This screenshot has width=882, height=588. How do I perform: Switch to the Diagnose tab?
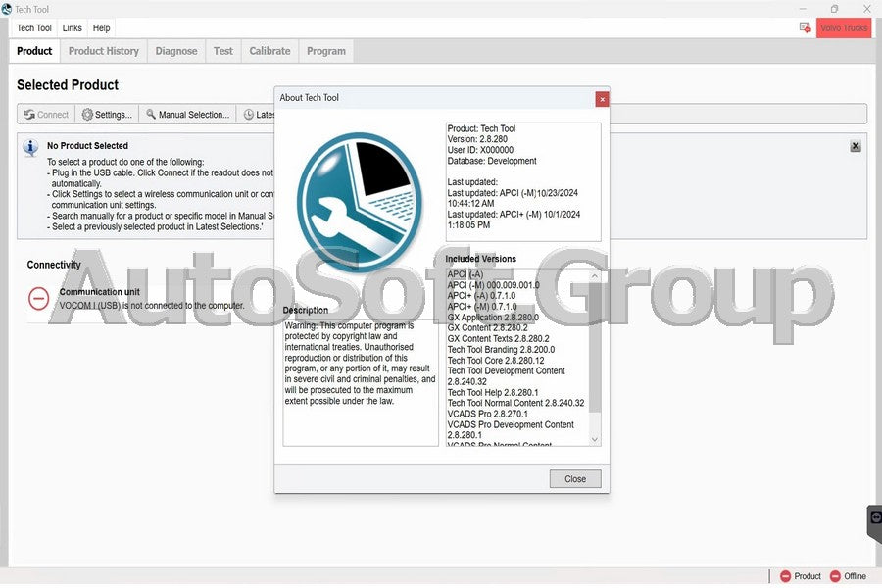click(x=175, y=50)
